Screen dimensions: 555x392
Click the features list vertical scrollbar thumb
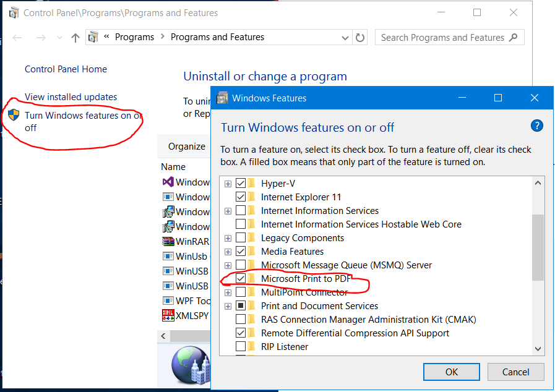[x=538, y=247]
